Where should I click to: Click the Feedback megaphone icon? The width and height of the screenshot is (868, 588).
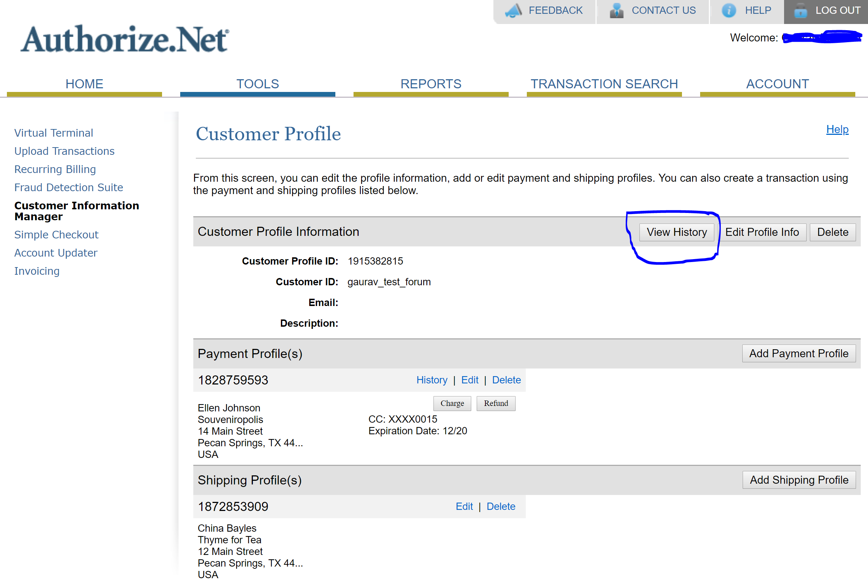(513, 11)
